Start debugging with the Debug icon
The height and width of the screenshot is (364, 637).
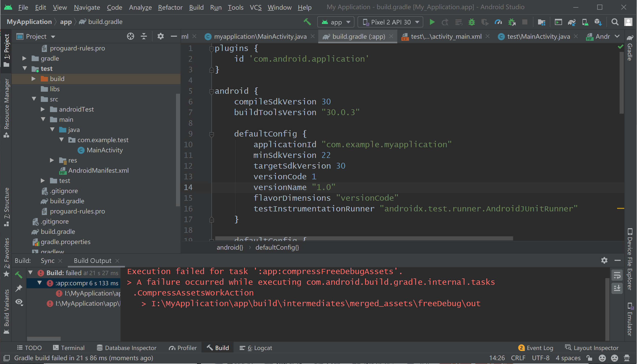coord(472,22)
